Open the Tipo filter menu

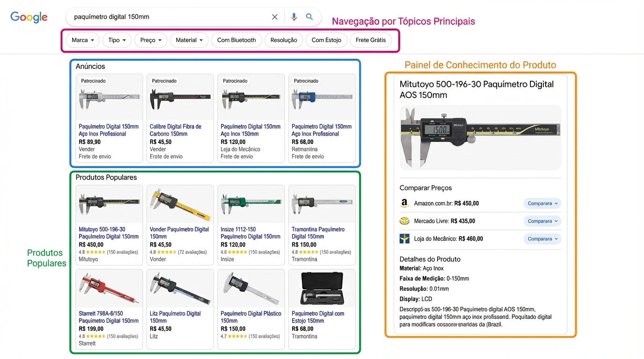coord(117,40)
